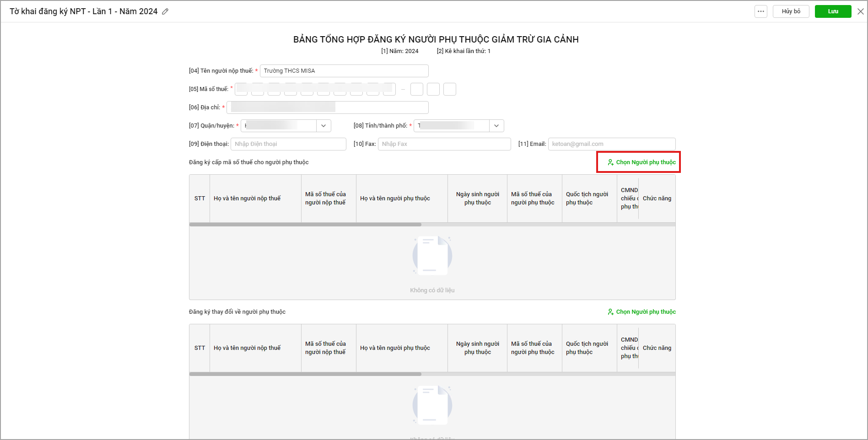The width and height of the screenshot is (868, 440).
Task: Expand the Quận/huyện dropdown
Action: coord(323,126)
